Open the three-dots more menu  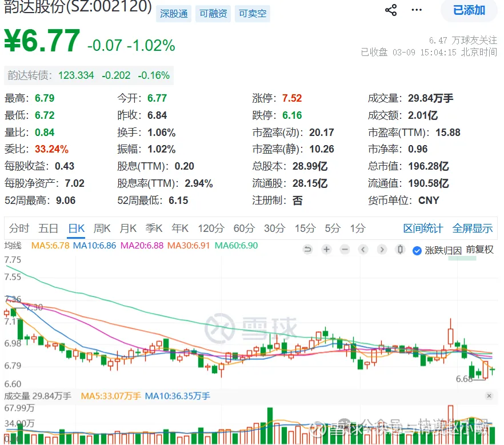click(417, 10)
